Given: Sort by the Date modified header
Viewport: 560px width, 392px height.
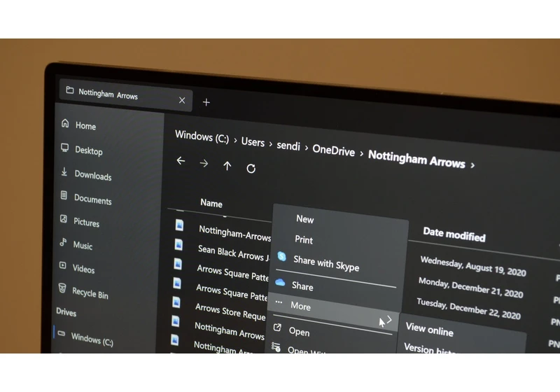Looking at the screenshot, I should 454,234.
